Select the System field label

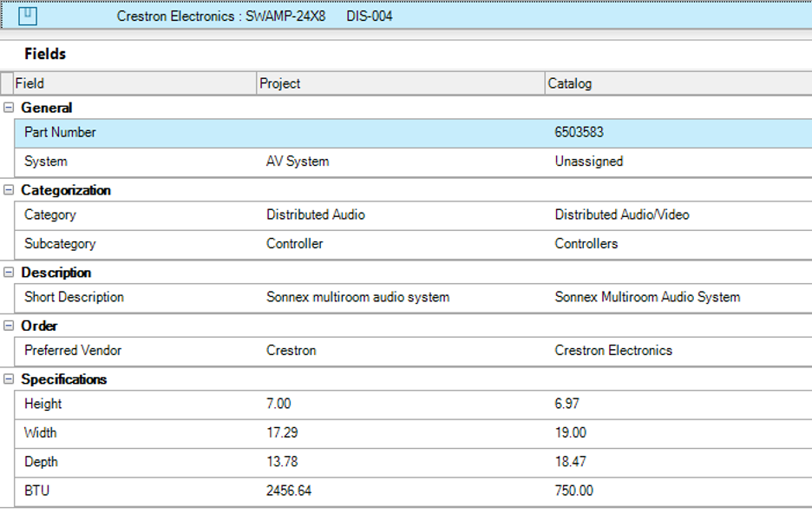[46, 161]
